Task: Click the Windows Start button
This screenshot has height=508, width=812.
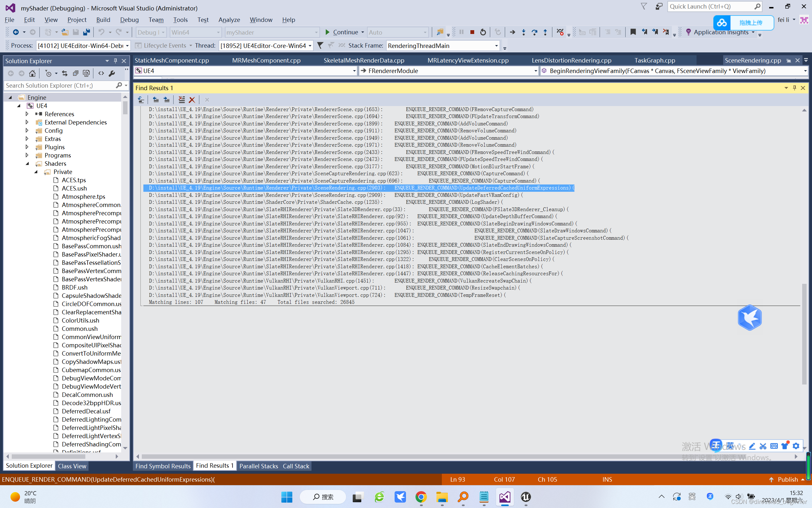Action: point(286,497)
